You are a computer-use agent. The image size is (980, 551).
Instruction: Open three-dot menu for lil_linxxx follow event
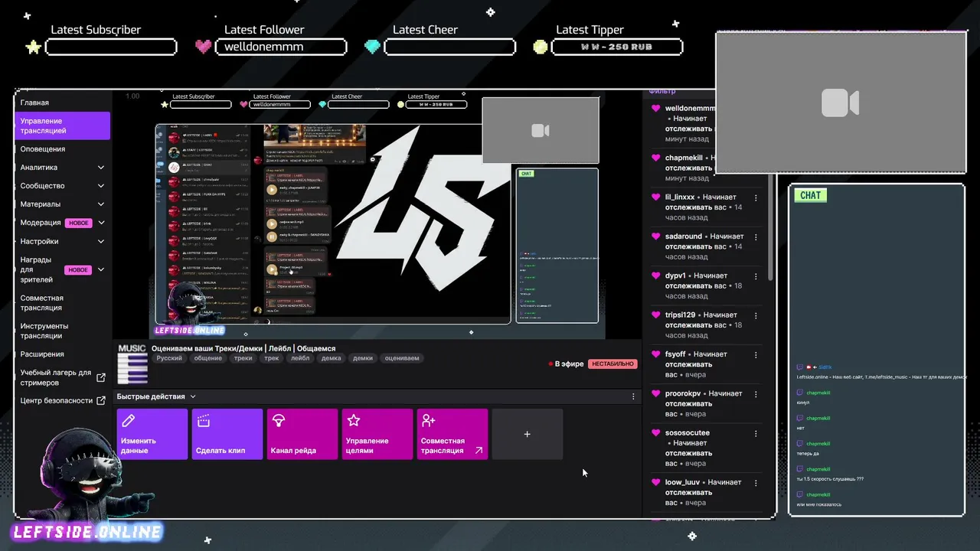tap(756, 197)
